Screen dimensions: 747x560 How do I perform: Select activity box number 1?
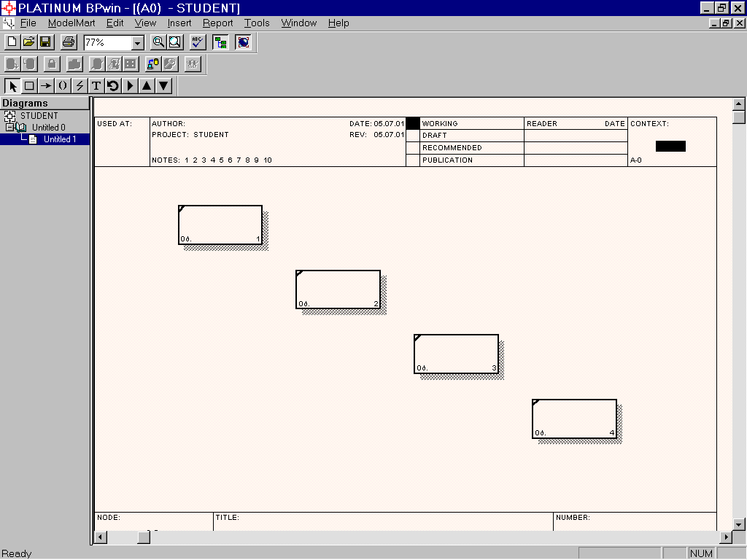coord(220,225)
